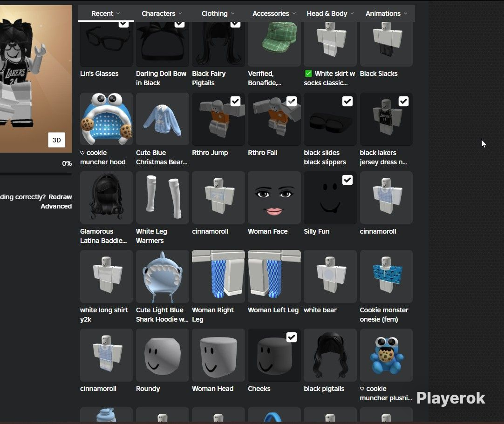The height and width of the screenshot is (424, 504).
Task: Equip the Black Slacks item
Action: tap(386, 44)
